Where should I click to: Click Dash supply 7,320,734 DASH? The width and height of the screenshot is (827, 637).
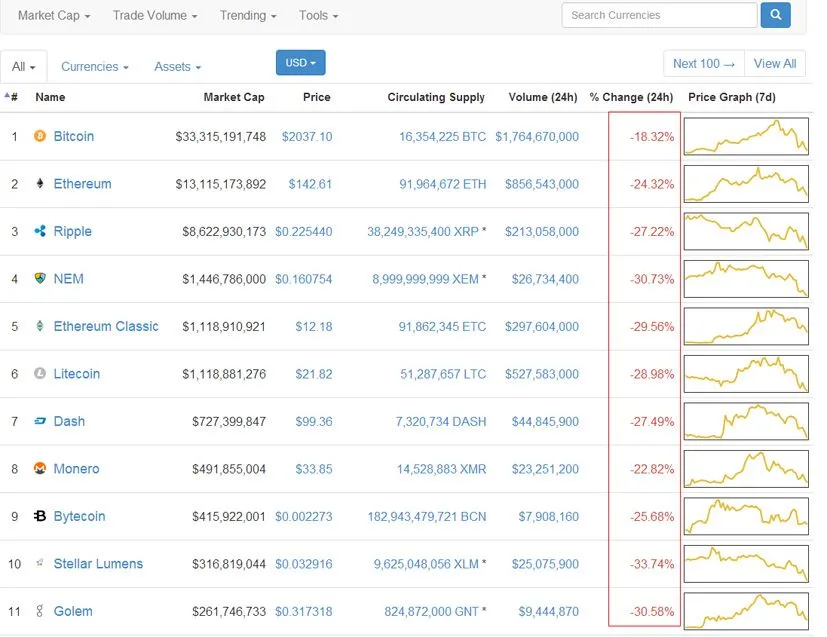441,421
